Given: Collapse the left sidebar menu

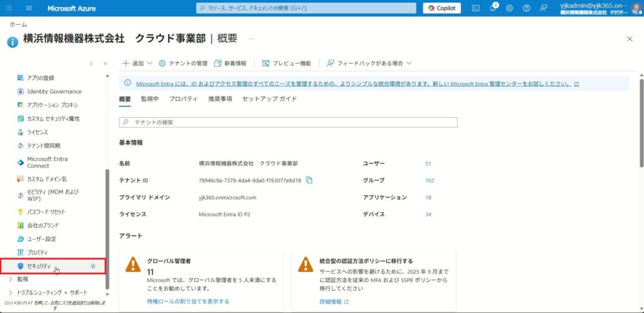Looking at the screenshot, I should tap(105, 64).
